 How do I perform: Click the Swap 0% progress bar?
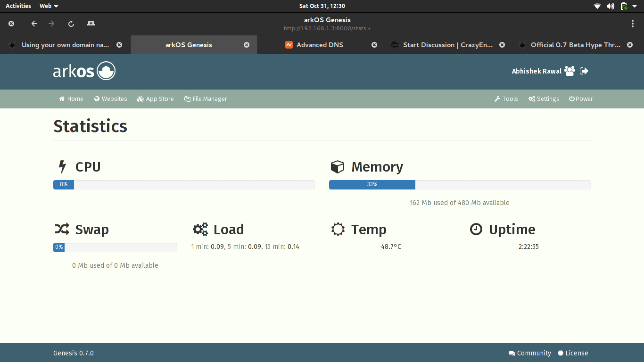(115, 247)
